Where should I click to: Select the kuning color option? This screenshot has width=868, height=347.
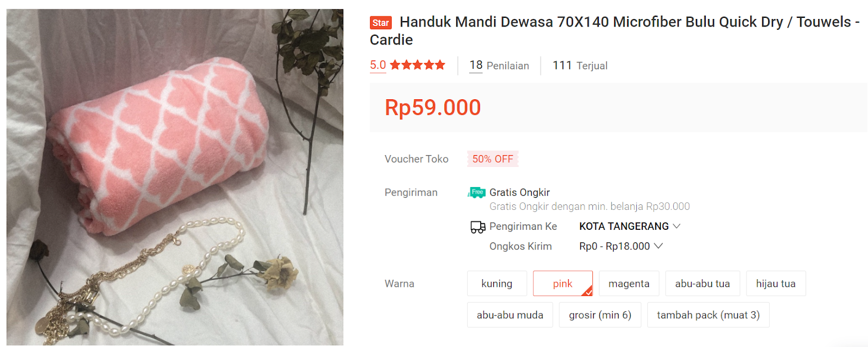click(x=497, y=284)
